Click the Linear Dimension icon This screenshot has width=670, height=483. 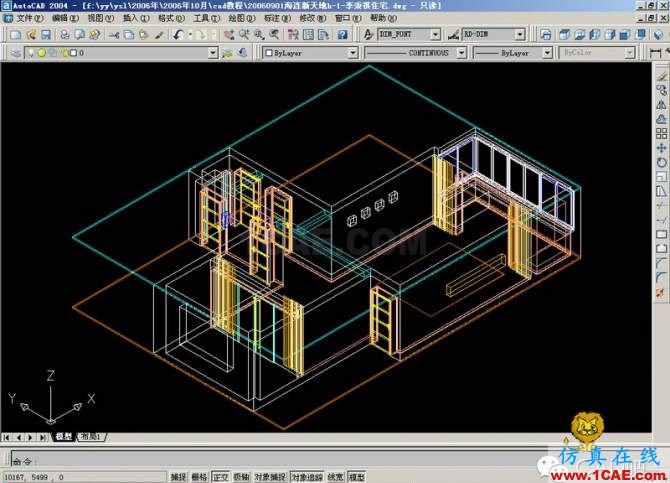click(x=656, y=53)
